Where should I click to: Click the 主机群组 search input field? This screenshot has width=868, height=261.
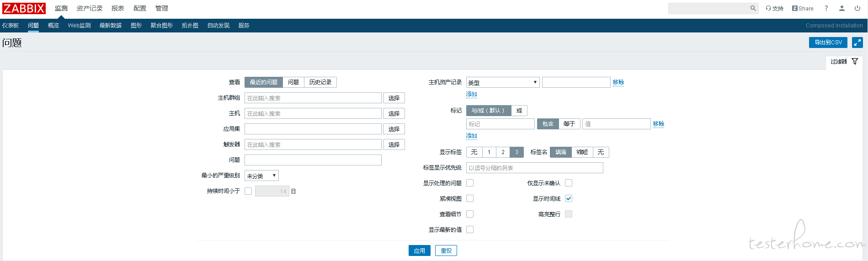click(x=313, y=98)
